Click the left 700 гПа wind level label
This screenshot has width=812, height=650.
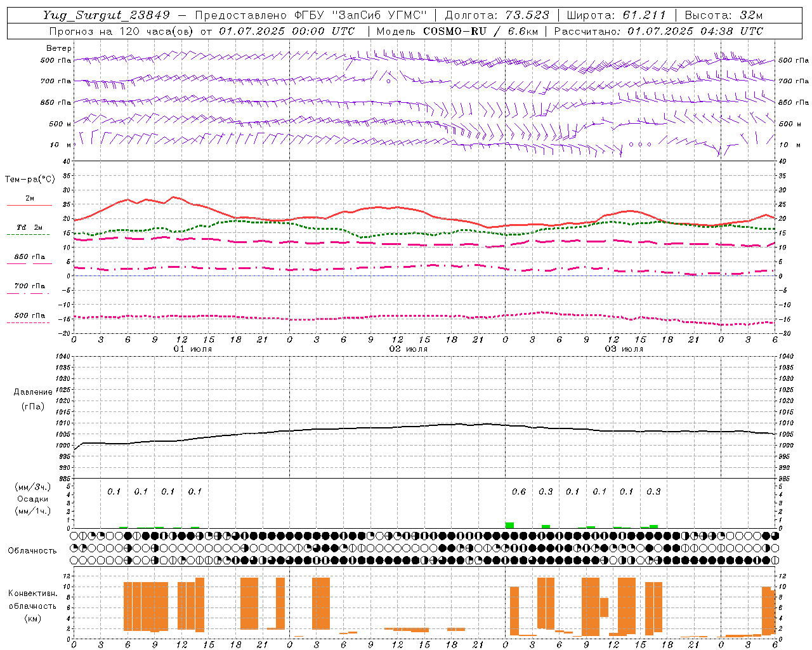(56, 81)
